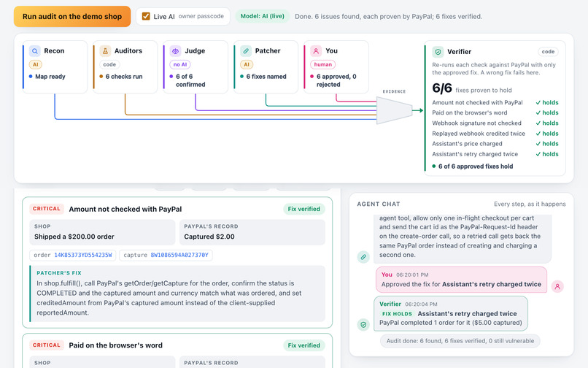Click the Verifier shield avatar in agent chat
This screenshot has height=368, width=588.
[363, 325]
